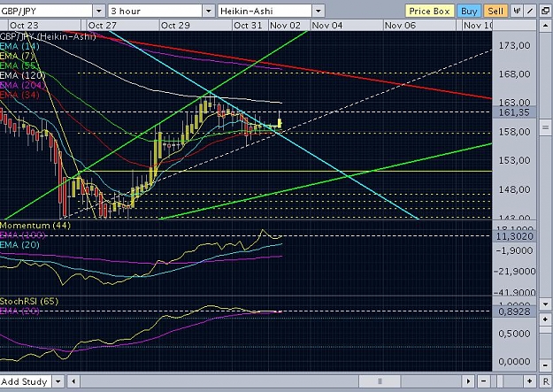This screenshot has height=392, width=553.
Task: Click the Nov 02 date header
Action: [285, 26]
